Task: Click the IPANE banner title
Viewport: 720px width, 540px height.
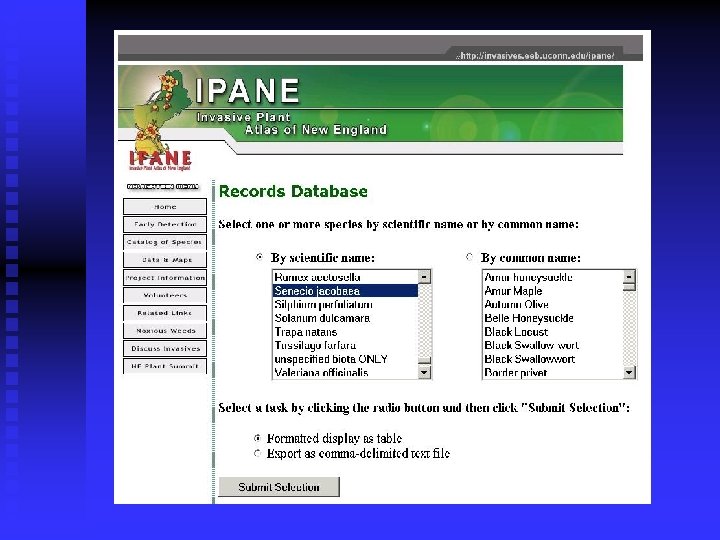Action: pyautogui.click(x=247, y=90)
